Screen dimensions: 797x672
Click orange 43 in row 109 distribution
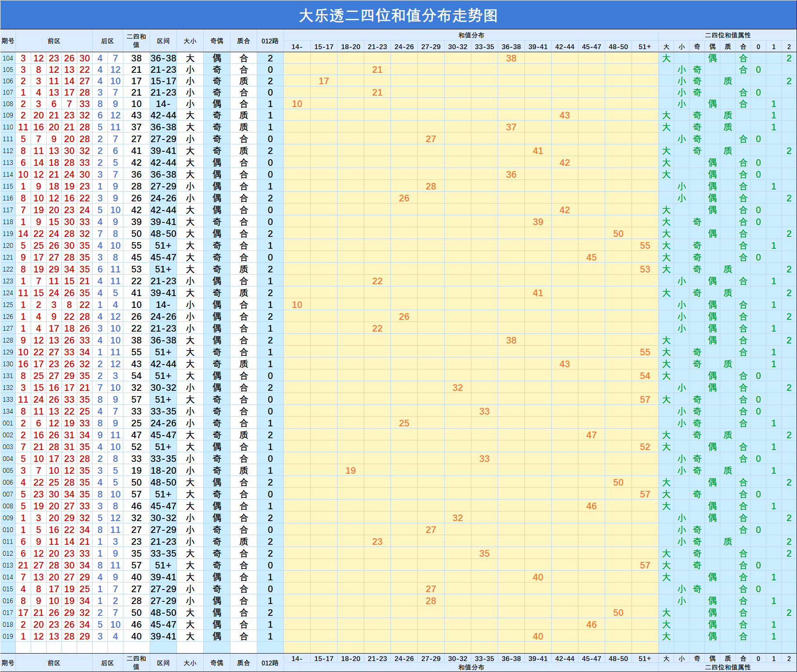tap(565, 115)
